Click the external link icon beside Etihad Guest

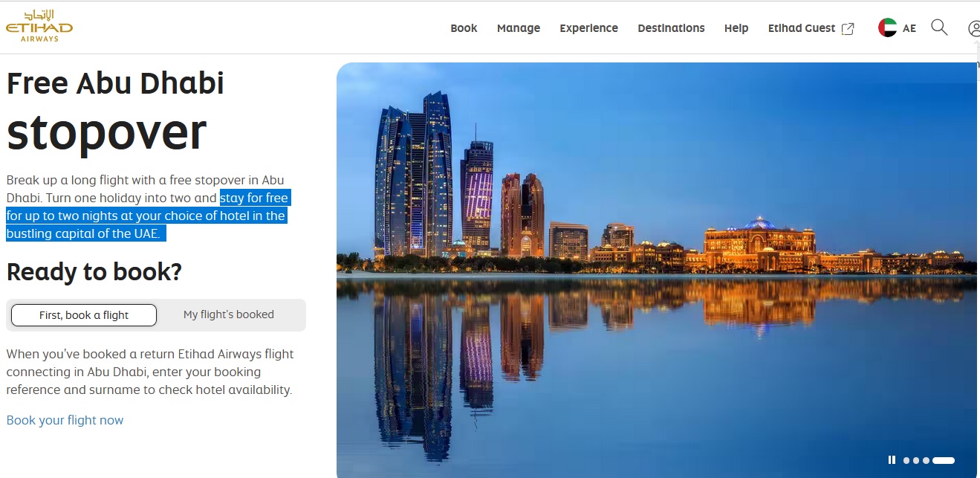point(848,29)
